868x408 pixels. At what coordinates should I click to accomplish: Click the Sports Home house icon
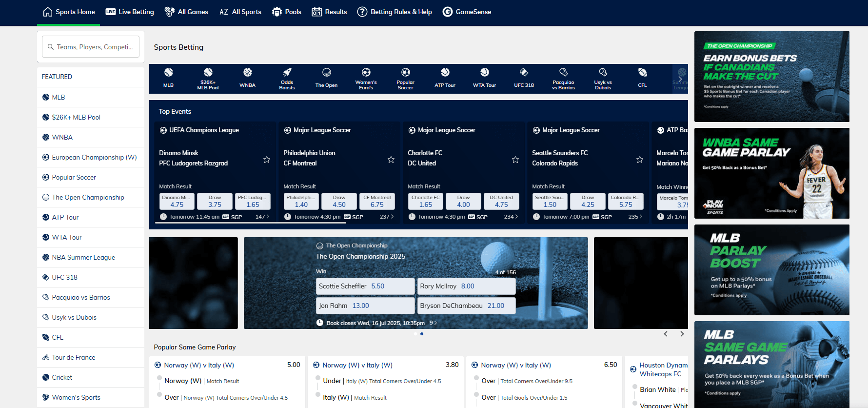pos(48,12)
